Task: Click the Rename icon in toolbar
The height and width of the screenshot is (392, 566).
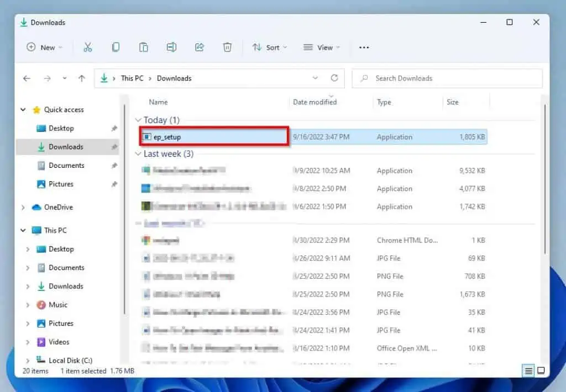Action: [171, 47]
